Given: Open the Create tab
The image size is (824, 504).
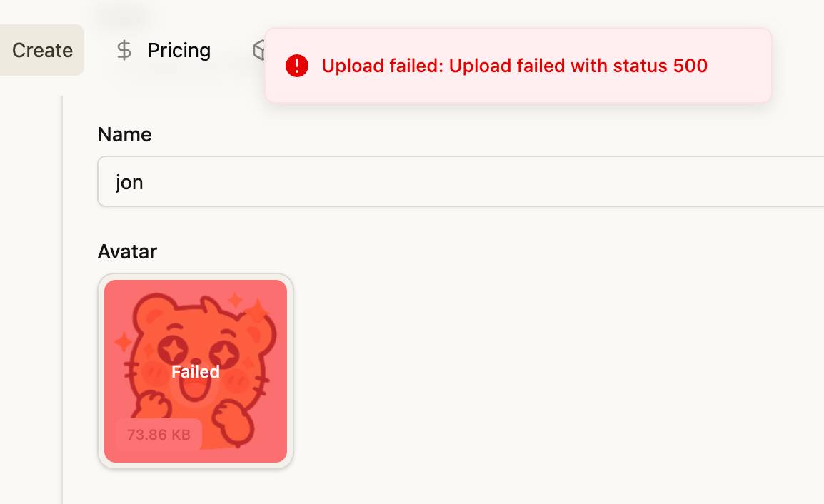Looking at the screenshot, I should [x=42, y=50].
